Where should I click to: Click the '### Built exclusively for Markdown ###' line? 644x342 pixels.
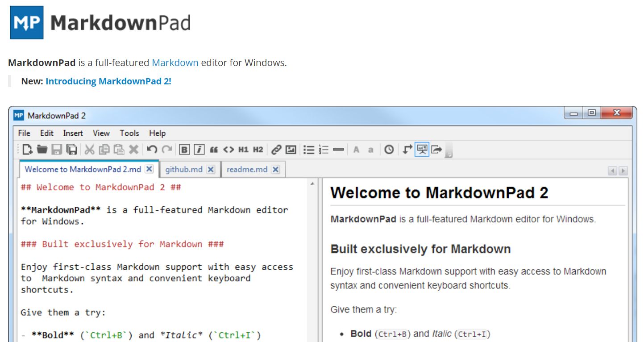(122, 244)
